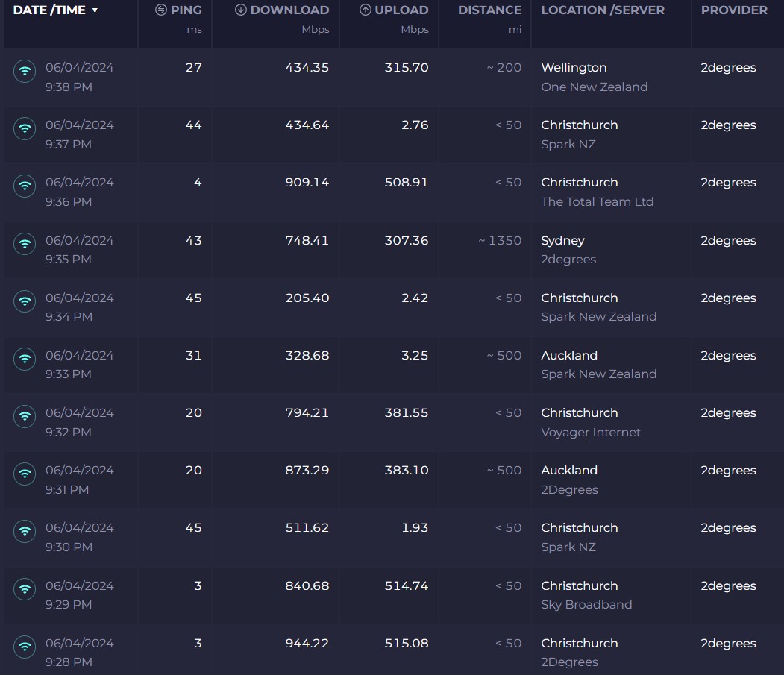This screenshot has width=784, height=675.
Task: Click Wi-Fi icon for 9:28 PM result
Action: pos(25,647)
